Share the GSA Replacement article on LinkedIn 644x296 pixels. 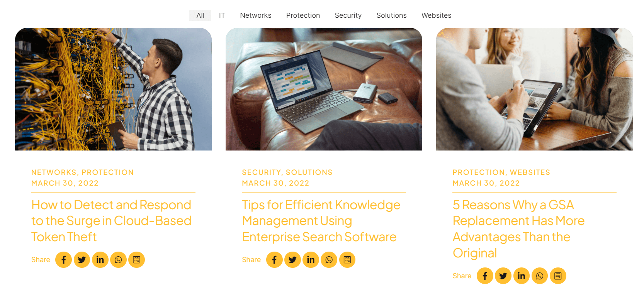point(522,276)
